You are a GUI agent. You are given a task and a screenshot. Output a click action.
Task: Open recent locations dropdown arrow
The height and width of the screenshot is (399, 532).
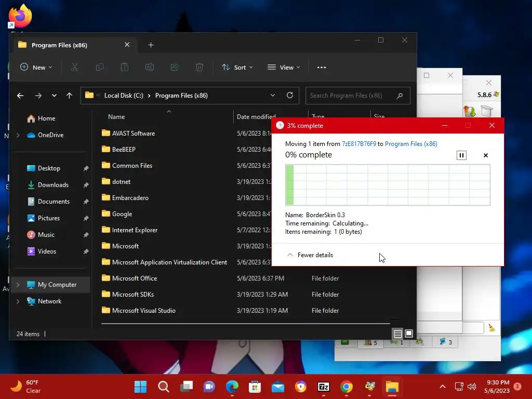click(x=54, y=96)
